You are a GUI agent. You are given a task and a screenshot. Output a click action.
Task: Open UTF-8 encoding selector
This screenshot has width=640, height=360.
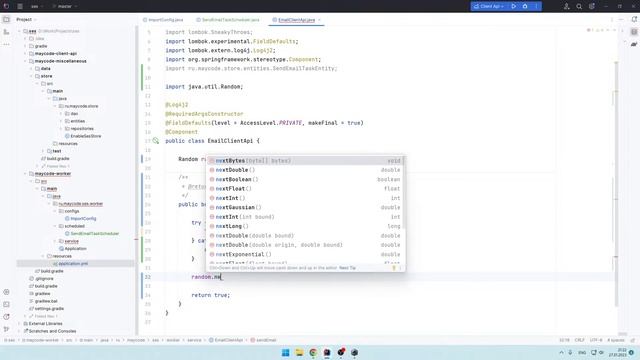coord(596,340)
